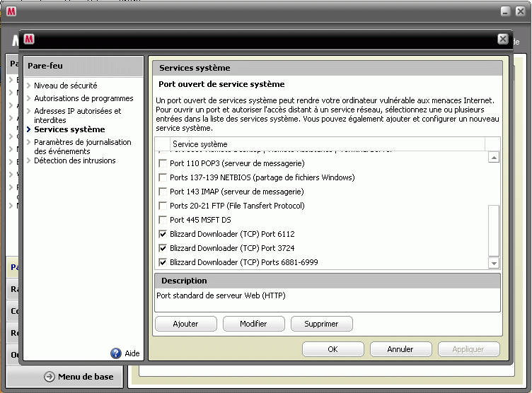The height and width of the screenshot is (393, 532).
Task: Enable Ports 20-21 FTP checkbox
Action: [x=163, y=206]
